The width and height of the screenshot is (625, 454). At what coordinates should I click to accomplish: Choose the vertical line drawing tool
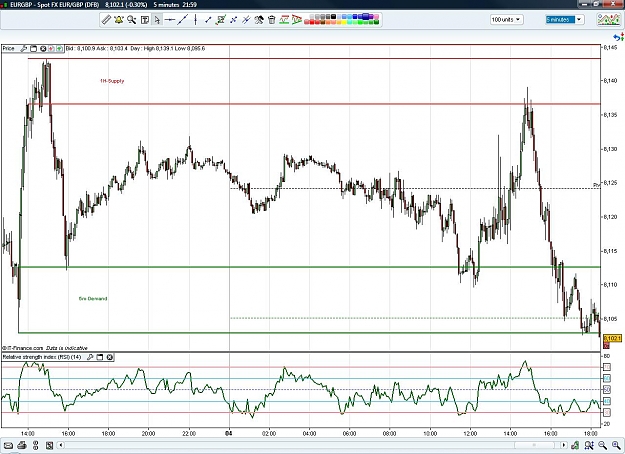[x=195, y=20]
